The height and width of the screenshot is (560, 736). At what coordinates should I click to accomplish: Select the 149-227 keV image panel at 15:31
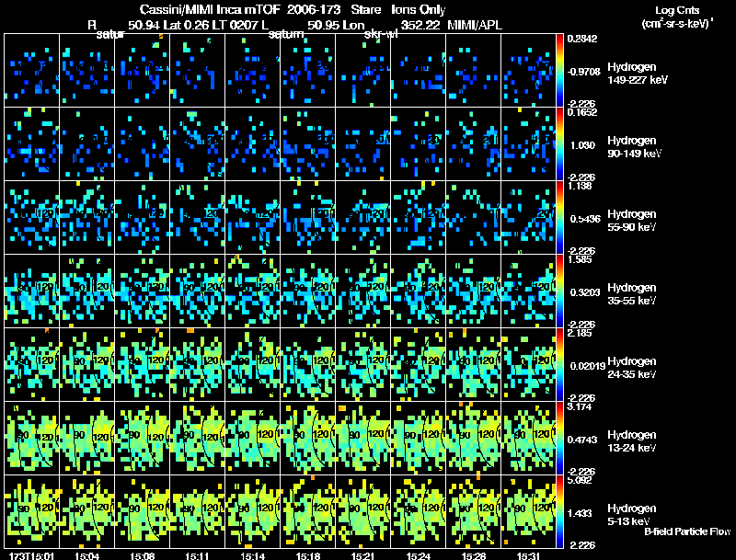pyautogui.click(x=528, y=71)
